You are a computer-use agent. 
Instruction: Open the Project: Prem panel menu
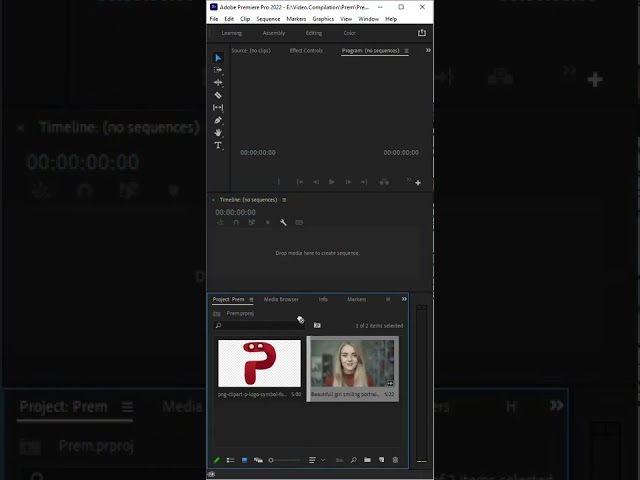pyautogui.click(x=251, y=300)
